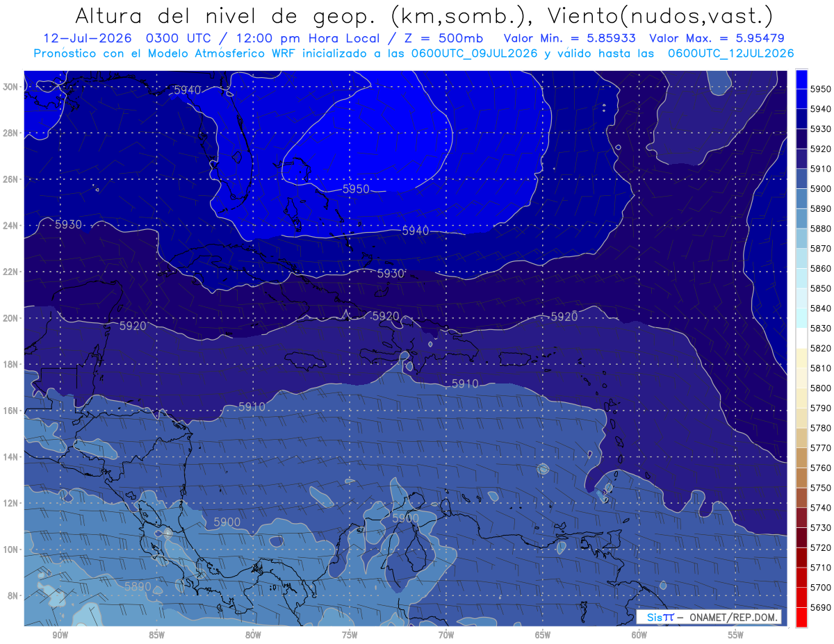Viewport: 834px width, 644px height.
Task: Click the '5920' contour label near 65W
Action: [x=564, y=317]
